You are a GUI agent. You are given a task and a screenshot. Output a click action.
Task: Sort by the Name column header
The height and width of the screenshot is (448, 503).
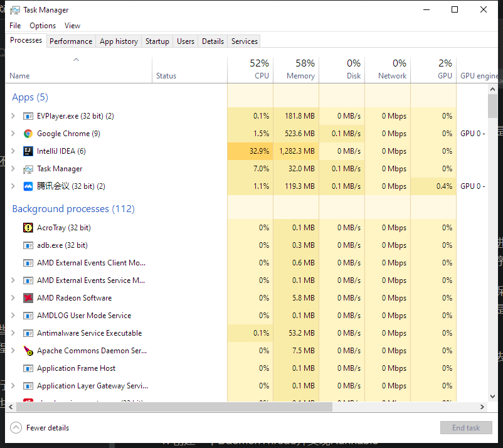point(78,70)
